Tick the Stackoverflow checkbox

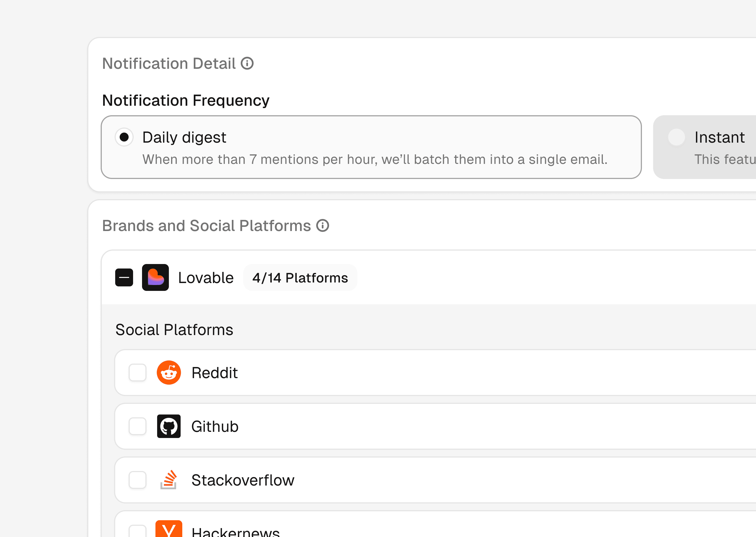coord(138,480)
